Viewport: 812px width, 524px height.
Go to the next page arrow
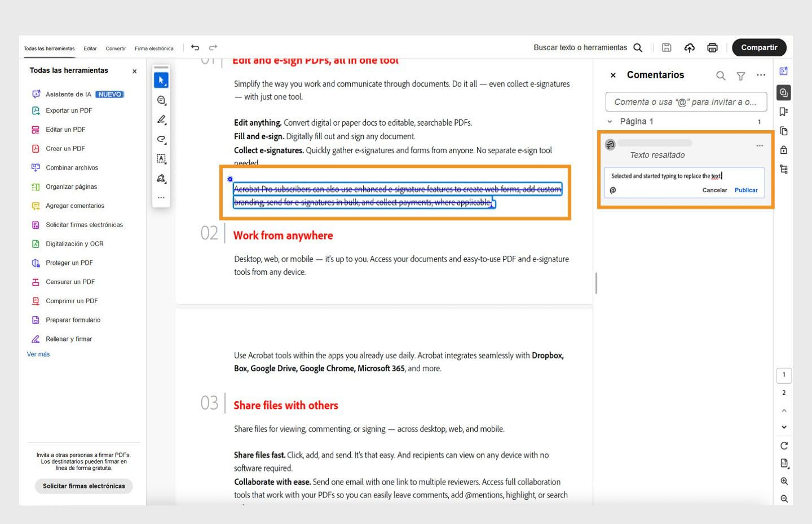[784, 428]
